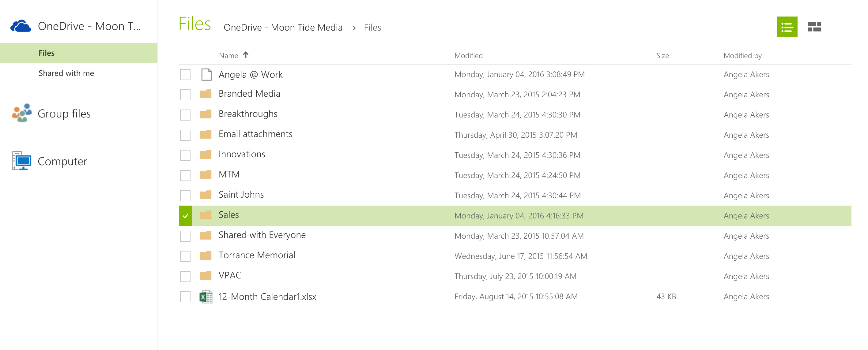Open the Torrance Memorial folder
This screenshot has width=868, height=350.
256,255
